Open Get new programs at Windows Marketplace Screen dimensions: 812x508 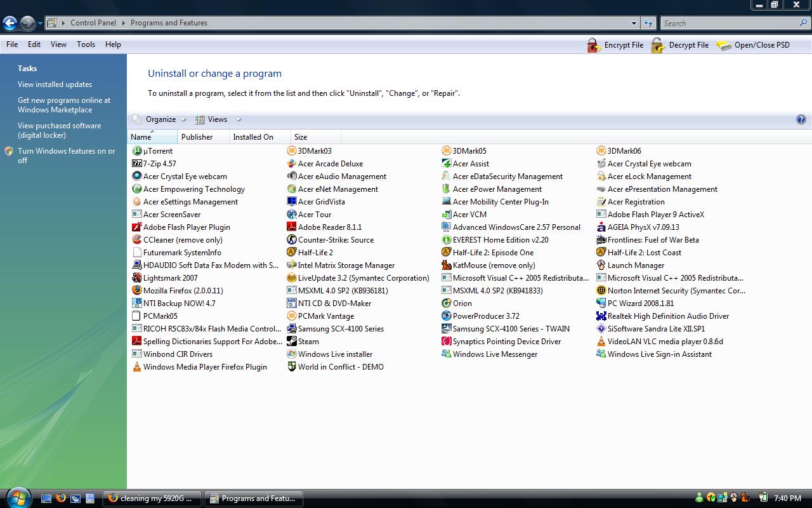pyautogui.click(x=64, y=105)
